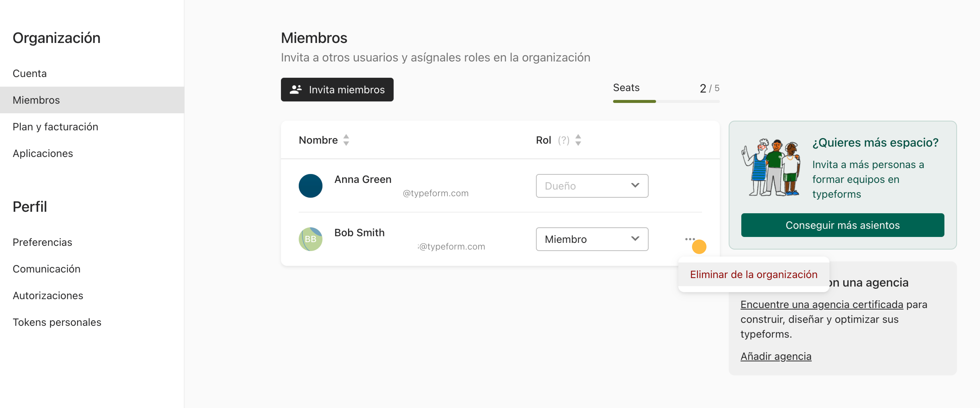Click the Rol help question mark
The image size is (980, 408).
click(x=563, y=140)
